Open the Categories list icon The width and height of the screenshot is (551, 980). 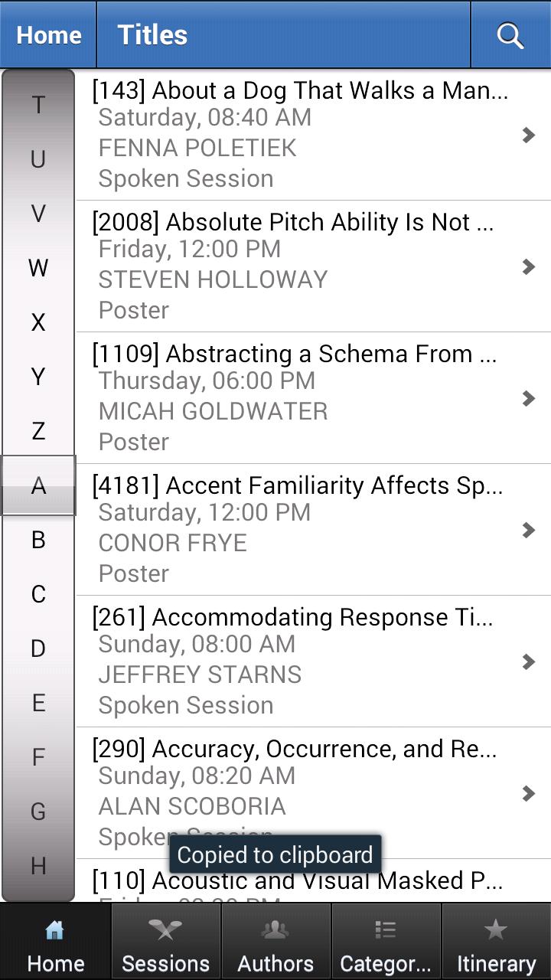pos(385,930)
